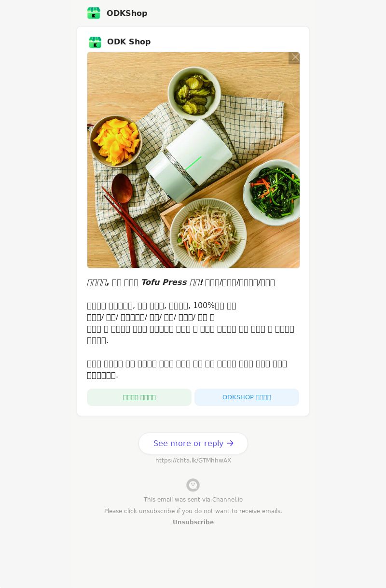Click the bold Tofu Press headline text
Viewport: 386px width, 588px height.
tap(145, 282)
